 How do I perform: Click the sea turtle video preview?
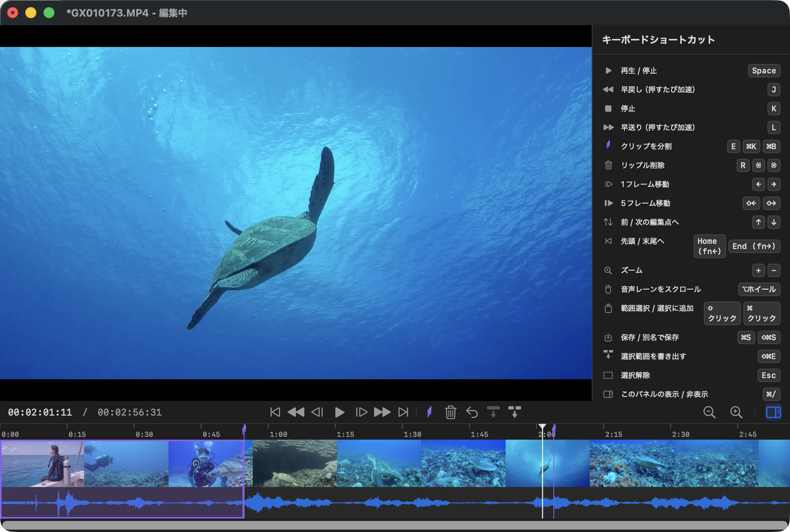click(296, 213)
